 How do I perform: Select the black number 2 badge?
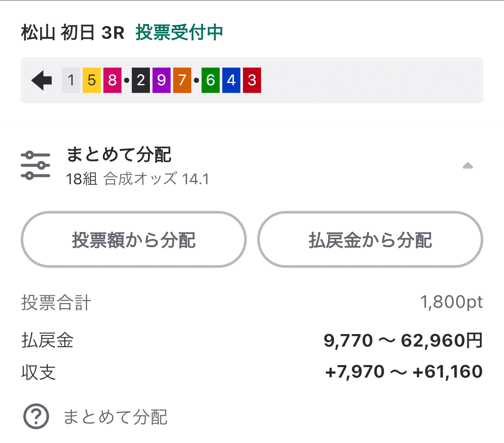pyautogui.click(x=141, y=80)
